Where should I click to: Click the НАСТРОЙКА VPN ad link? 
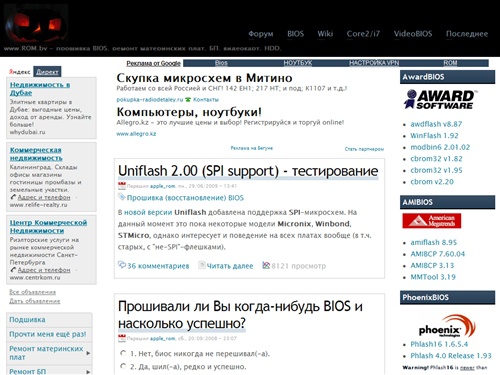(374, 63)
